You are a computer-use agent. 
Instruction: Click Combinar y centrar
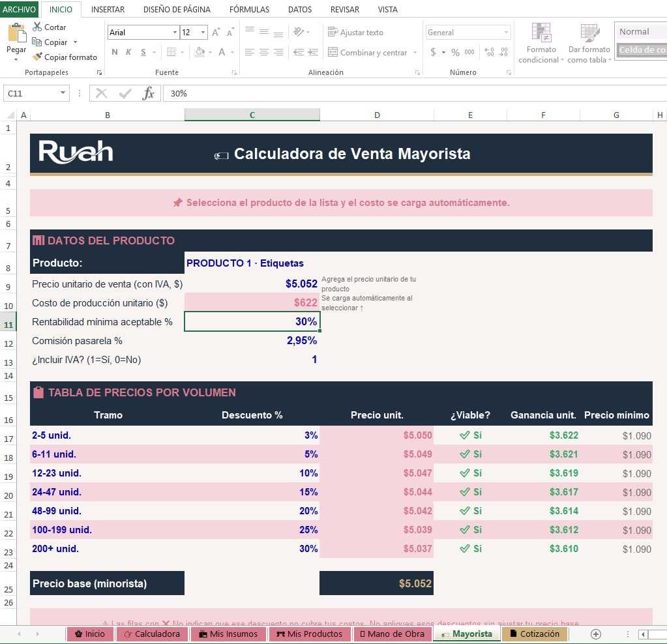[368, 52]
